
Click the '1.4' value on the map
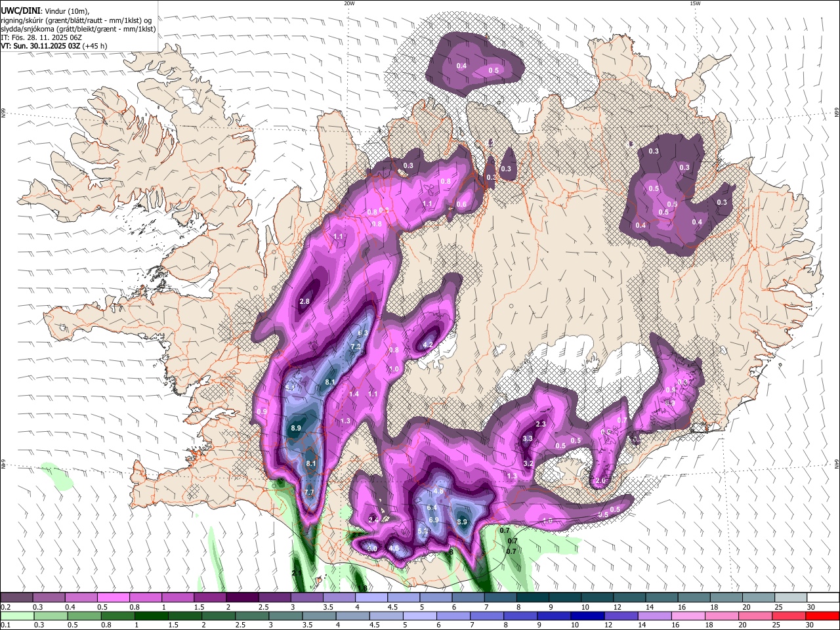pos(354,394)
